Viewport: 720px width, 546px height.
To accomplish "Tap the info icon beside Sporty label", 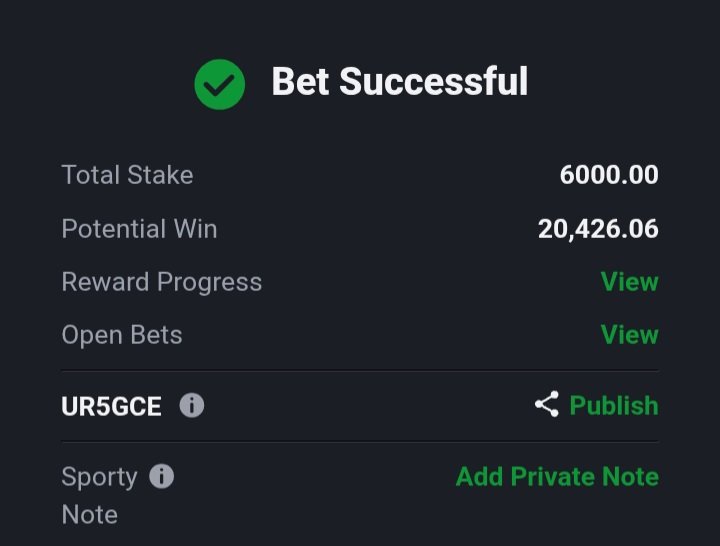I will (x=162, y=476).
